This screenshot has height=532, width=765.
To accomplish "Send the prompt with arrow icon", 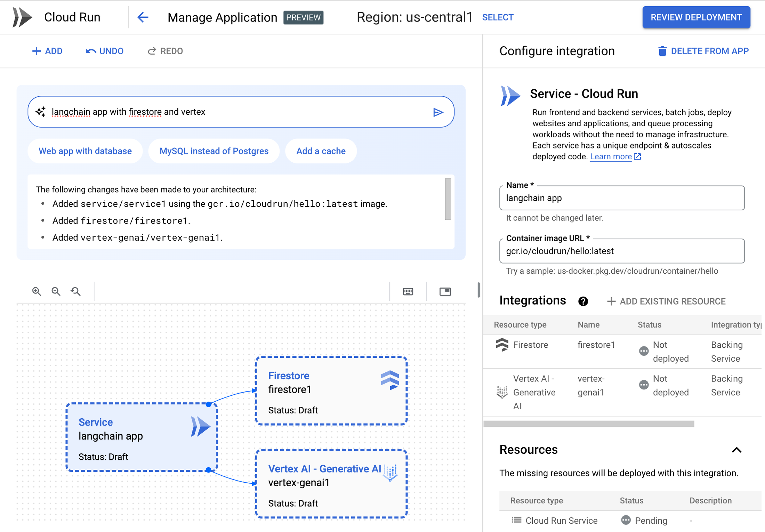I will pos(438,112).
